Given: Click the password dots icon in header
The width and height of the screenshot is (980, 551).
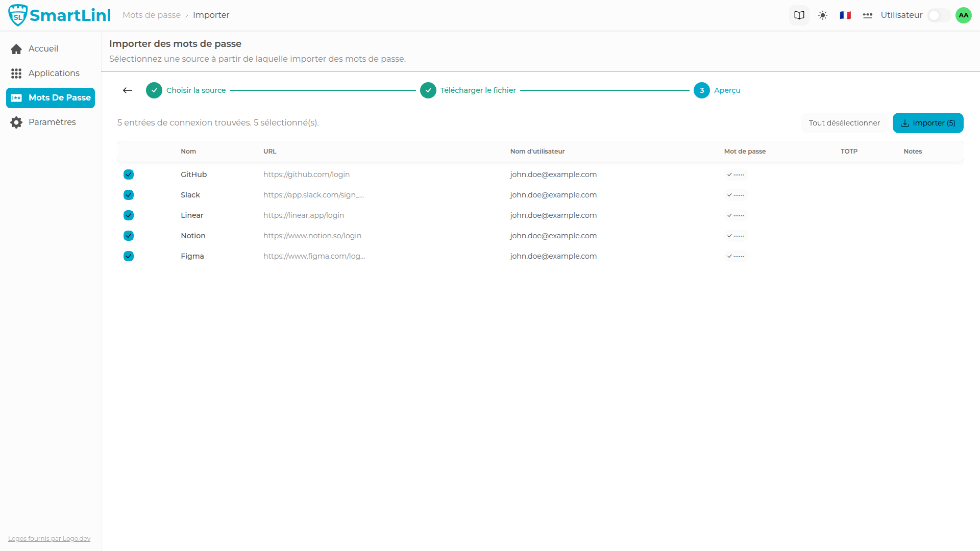Looking at the screenshot, I should (x=867, y=15).
